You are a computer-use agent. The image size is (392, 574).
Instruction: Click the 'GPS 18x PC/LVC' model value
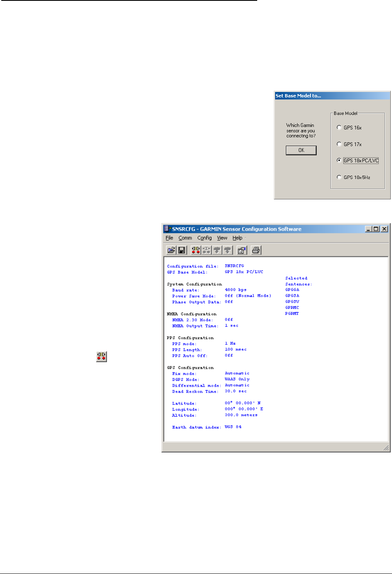[244, 272]
